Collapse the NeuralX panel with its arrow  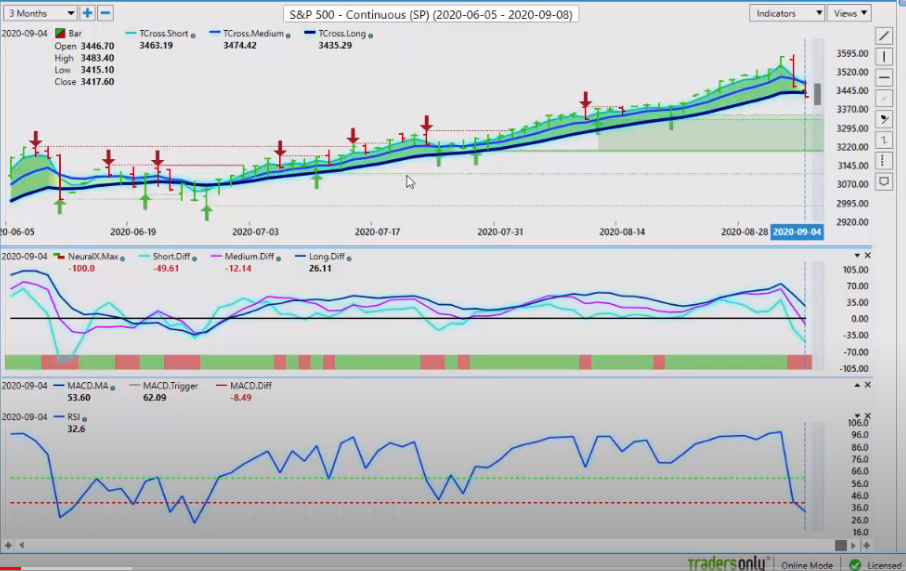857,255
